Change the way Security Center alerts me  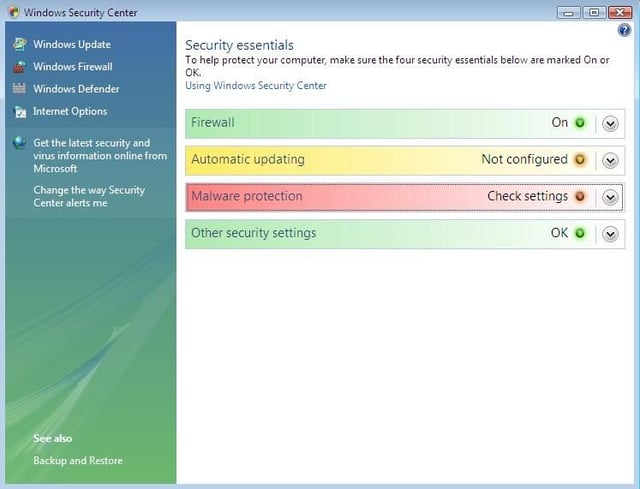(89, 196)
